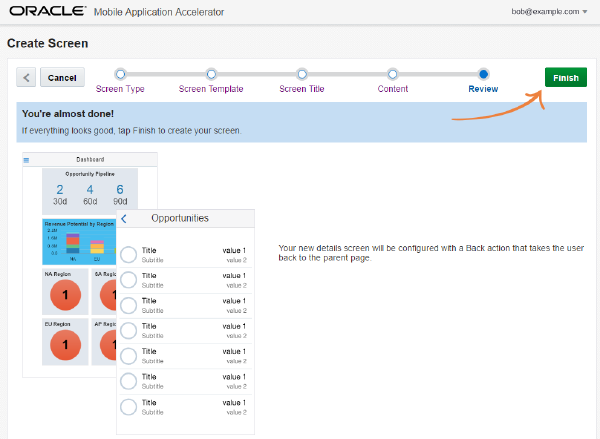Click the fifth list row's circle avatar
The image size is (600, 439).
point(129,356)
